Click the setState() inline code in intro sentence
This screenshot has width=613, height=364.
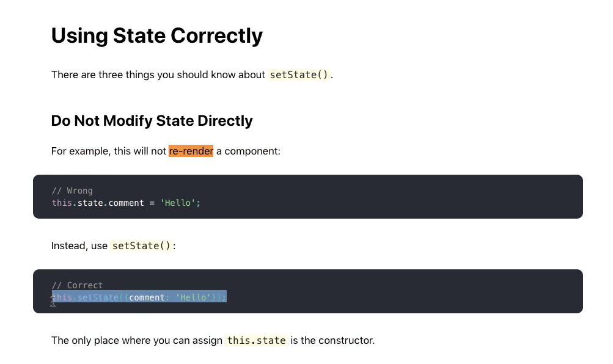299,75
